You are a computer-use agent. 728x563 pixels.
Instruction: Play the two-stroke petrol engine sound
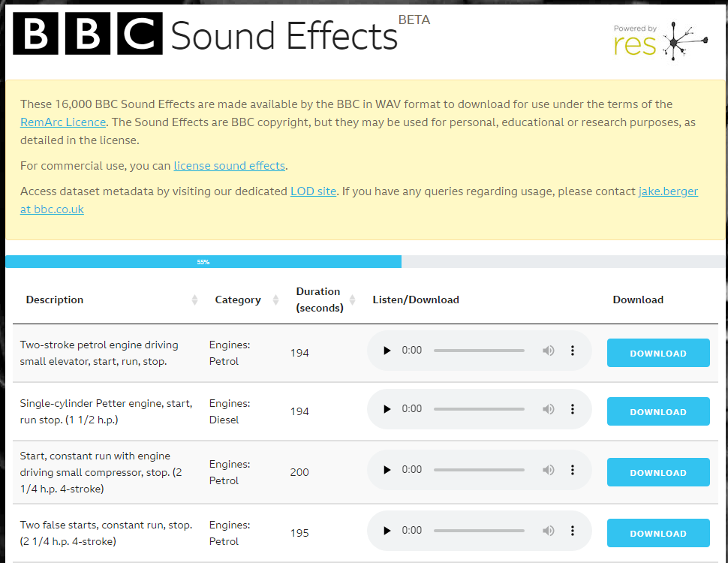click(387, 351)
